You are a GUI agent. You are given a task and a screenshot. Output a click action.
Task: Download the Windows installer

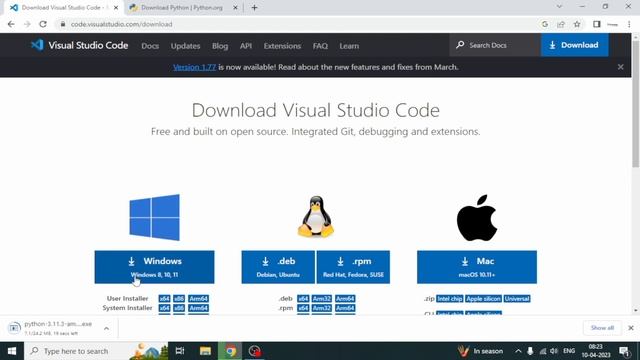click(x=154, y=267)
